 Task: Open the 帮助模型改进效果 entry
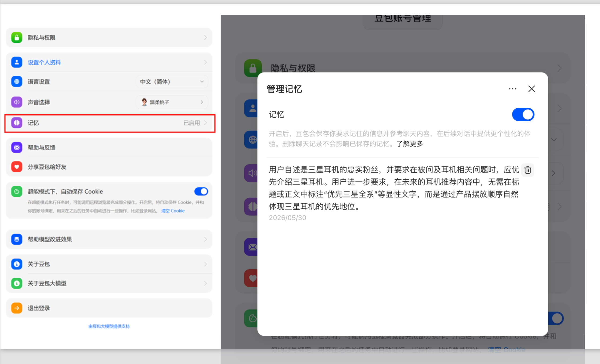(109, 239)
